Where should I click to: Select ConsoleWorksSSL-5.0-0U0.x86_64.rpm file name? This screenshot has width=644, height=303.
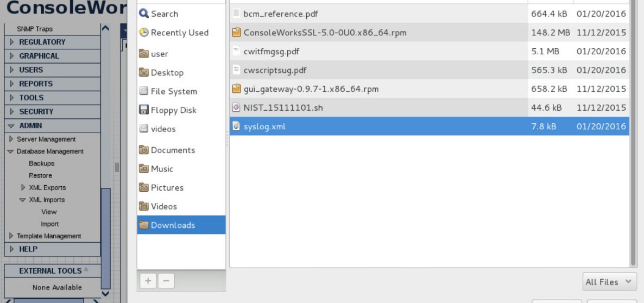coord(325,33)
